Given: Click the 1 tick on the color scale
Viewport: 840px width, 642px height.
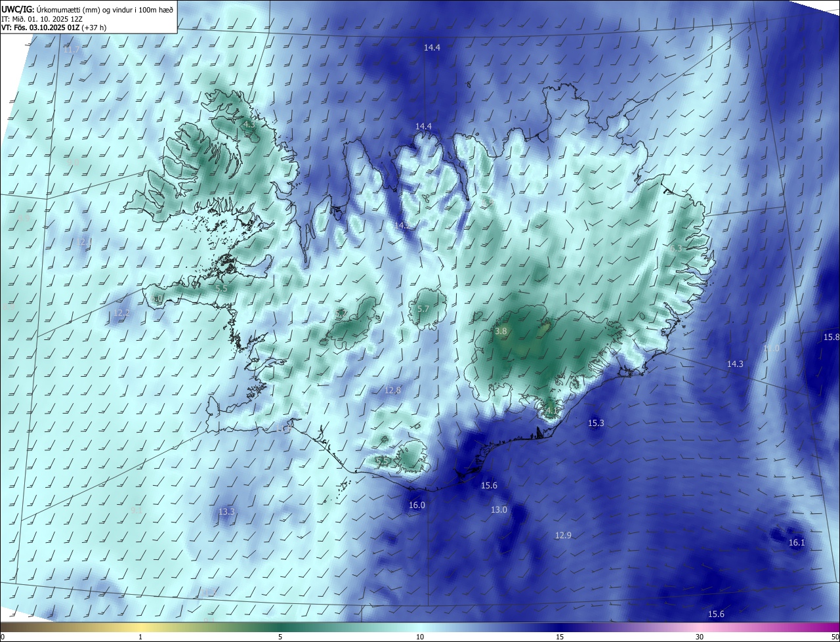Looking at the screenshot, I should click(140, 637).
